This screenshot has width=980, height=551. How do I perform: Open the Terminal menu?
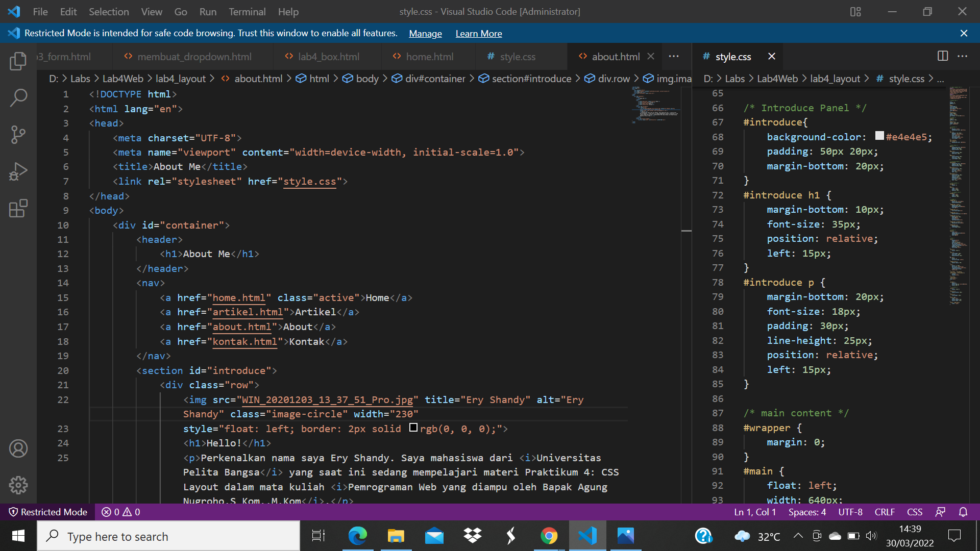tap(247, 11)
